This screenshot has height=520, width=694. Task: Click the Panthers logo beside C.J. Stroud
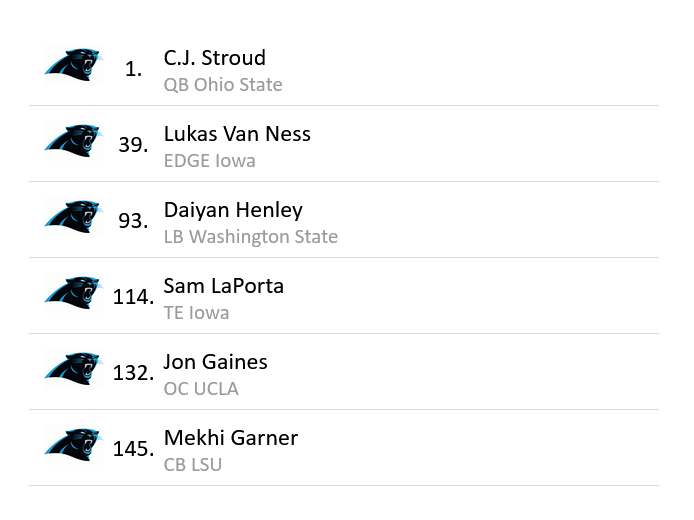(x=73, y=66)
